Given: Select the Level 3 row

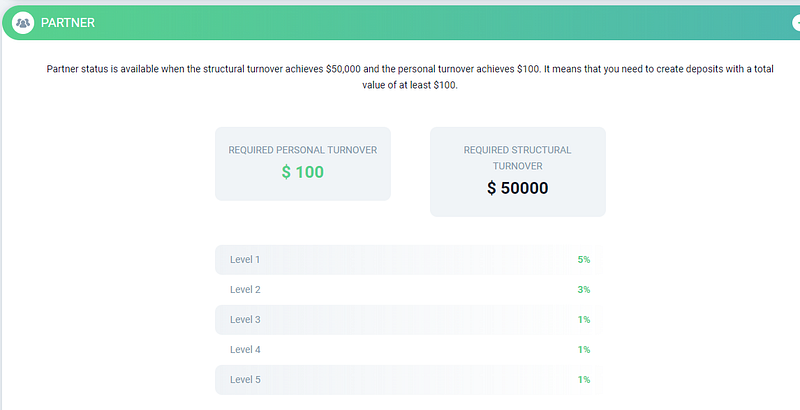Looking at the screenshot, I should click(409, 320).
